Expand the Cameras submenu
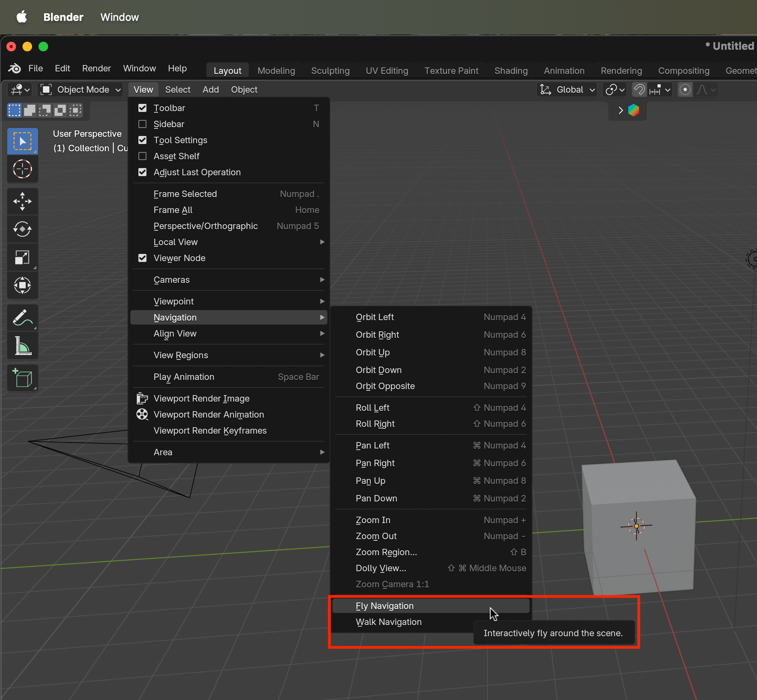Viewport: 757px width, 700px height. (x=229, y=280)
